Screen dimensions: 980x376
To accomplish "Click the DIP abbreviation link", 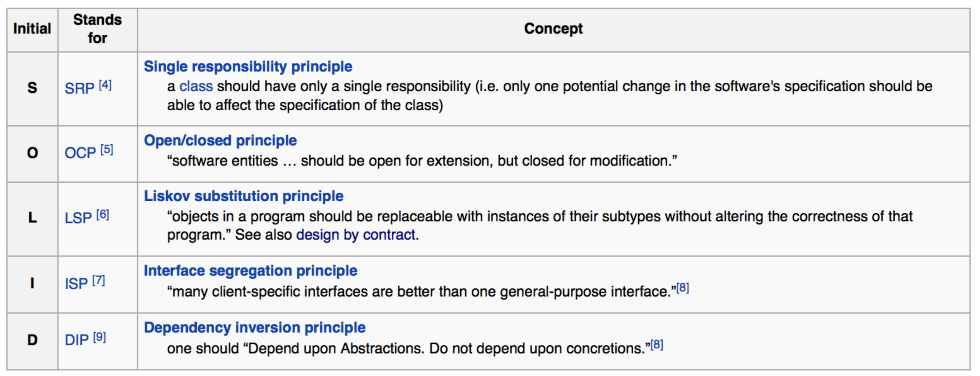I will [x=76, y=340].
